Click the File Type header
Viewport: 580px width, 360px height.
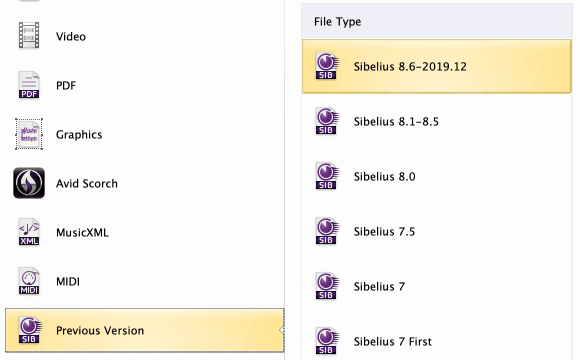(337, 22)
